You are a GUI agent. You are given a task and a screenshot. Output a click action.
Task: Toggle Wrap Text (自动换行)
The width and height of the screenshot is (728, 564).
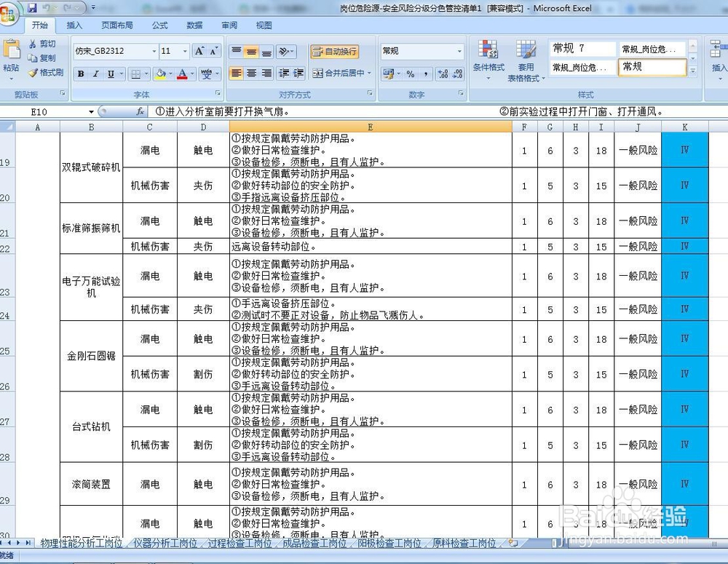pyautogui.click(x=335, y=51)
